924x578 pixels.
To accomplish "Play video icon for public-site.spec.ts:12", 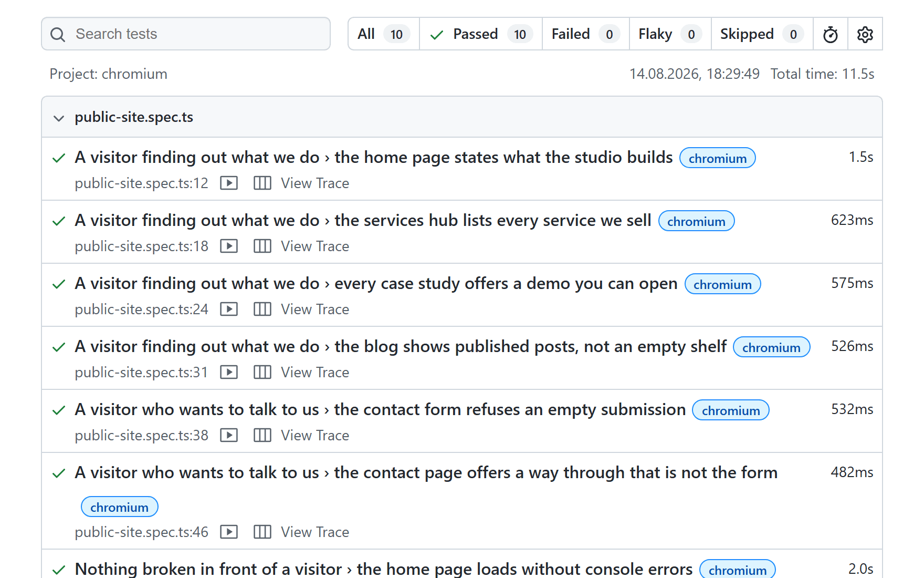I will click(x=229, y=183).
